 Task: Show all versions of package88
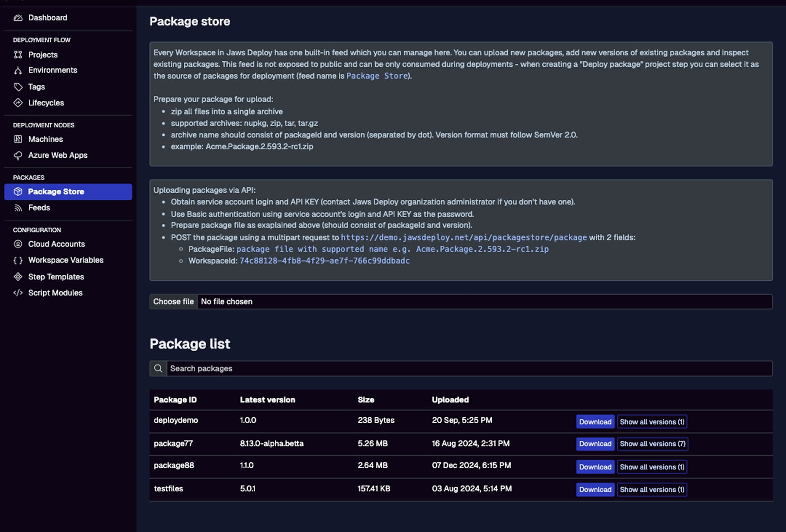point(652,467)
